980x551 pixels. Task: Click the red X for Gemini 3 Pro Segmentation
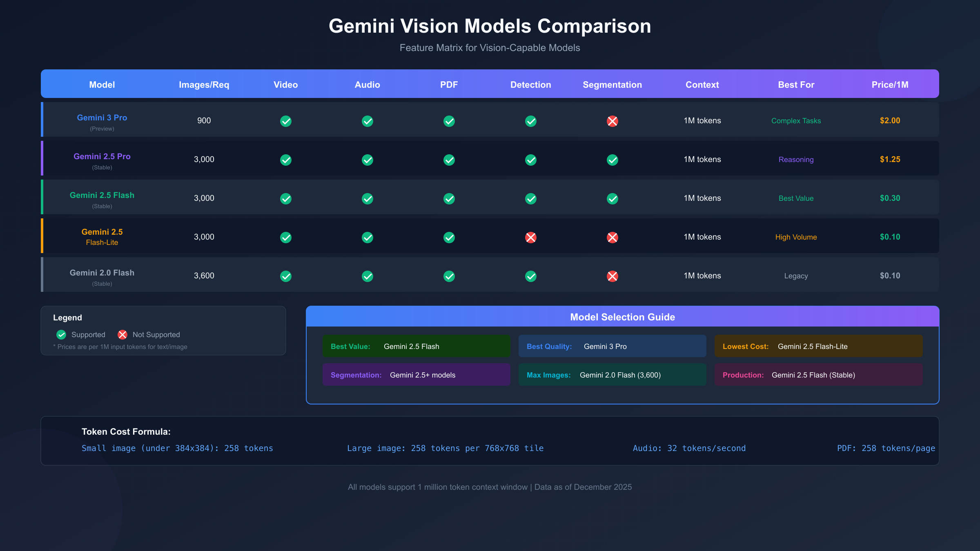pos(612,121)
